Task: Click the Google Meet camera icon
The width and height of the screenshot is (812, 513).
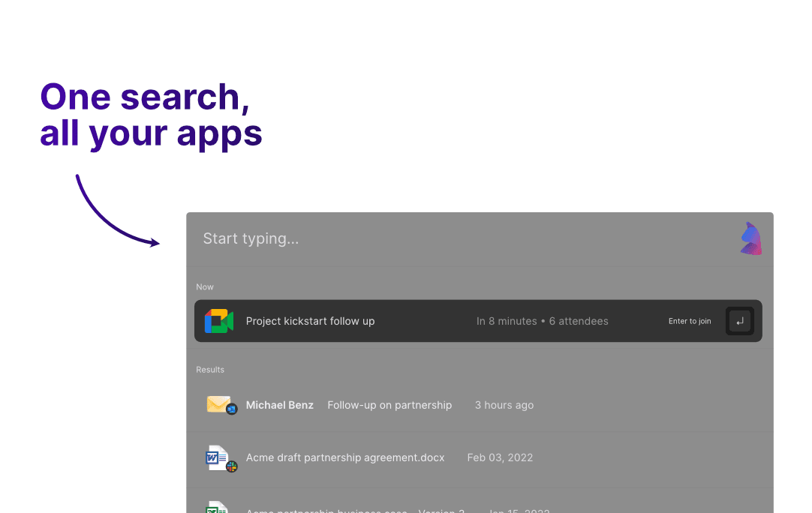Action: tap(219, 321)
